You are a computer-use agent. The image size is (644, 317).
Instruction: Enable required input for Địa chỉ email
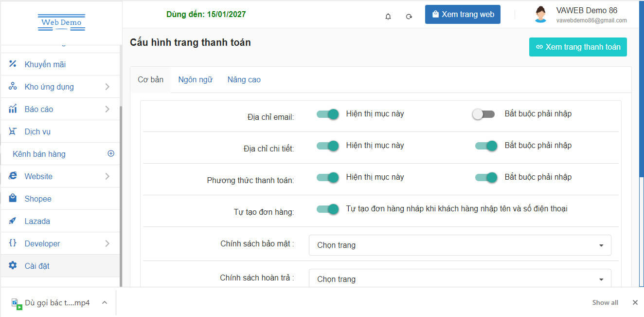point(483,114)
